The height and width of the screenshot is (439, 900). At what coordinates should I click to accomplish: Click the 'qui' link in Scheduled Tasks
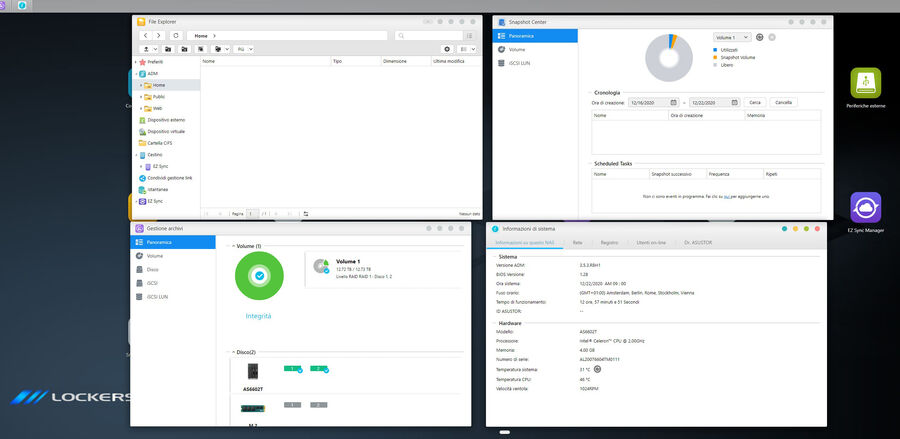[x=728, y=197]
